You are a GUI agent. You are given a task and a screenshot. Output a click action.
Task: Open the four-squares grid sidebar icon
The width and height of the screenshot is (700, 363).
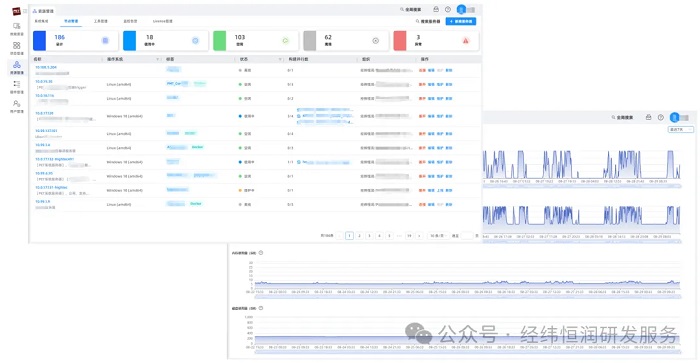coord(17,45)
